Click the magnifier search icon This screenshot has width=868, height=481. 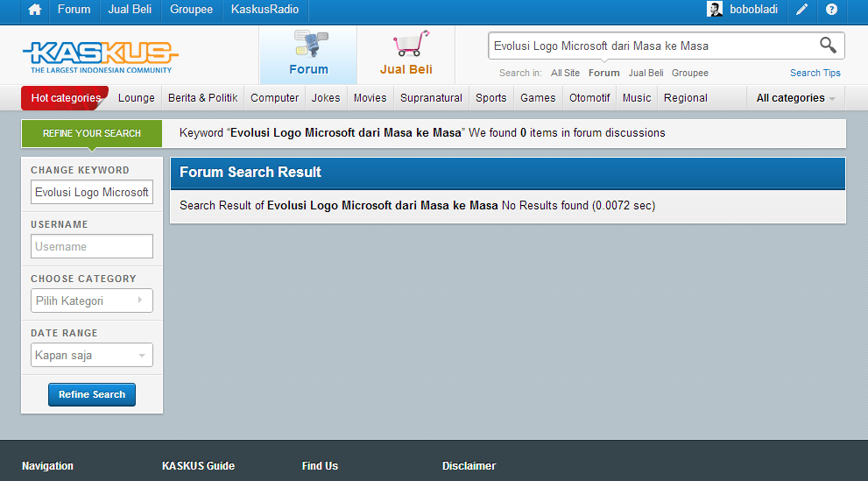coord(828,45)
